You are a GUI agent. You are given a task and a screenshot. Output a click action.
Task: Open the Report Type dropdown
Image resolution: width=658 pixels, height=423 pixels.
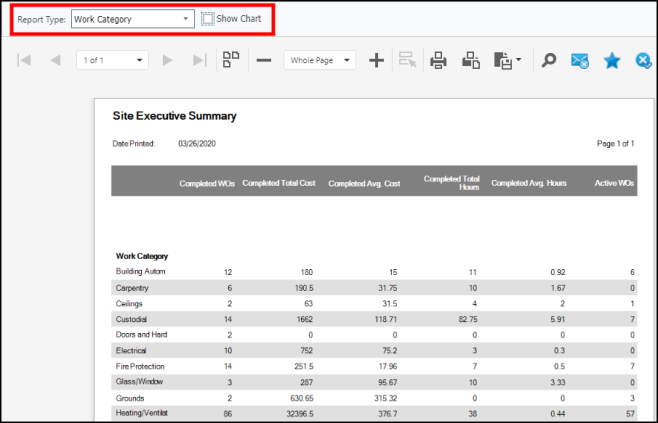pos(133,19)
